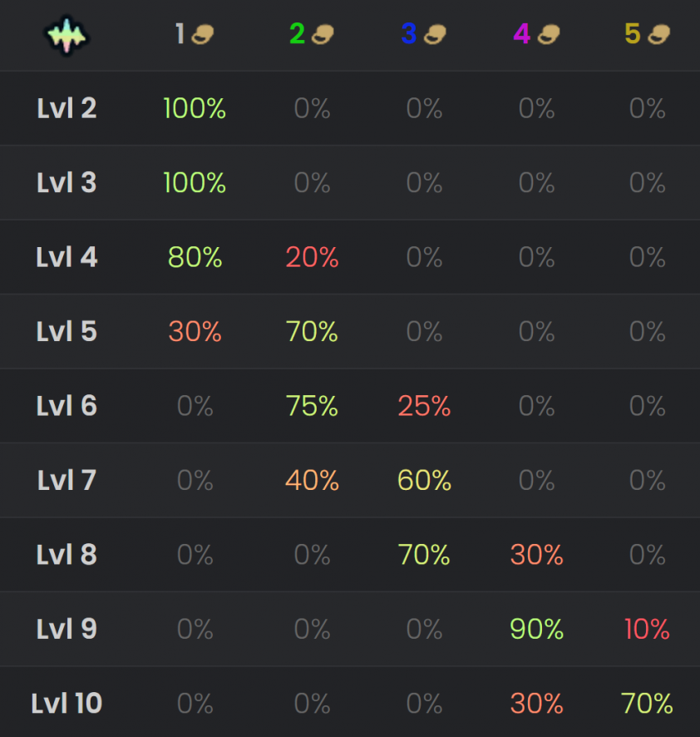Select the Lvl 10 row label
Screen dimensions: 700x737
tap(67, 703)
